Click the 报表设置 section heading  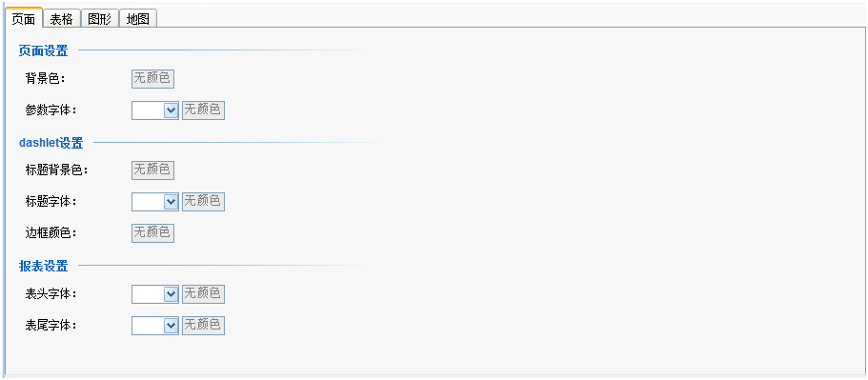[43, 266]
